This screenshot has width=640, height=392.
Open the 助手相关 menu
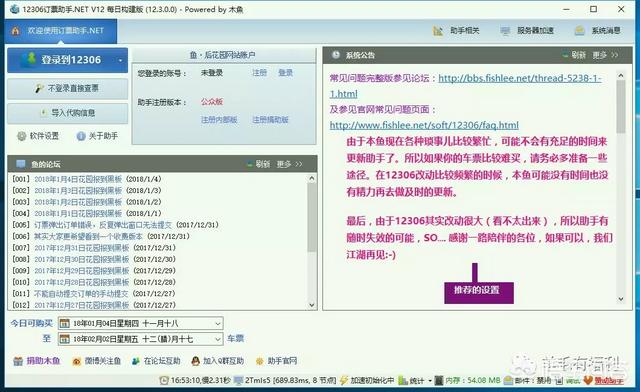pos(456,31)
